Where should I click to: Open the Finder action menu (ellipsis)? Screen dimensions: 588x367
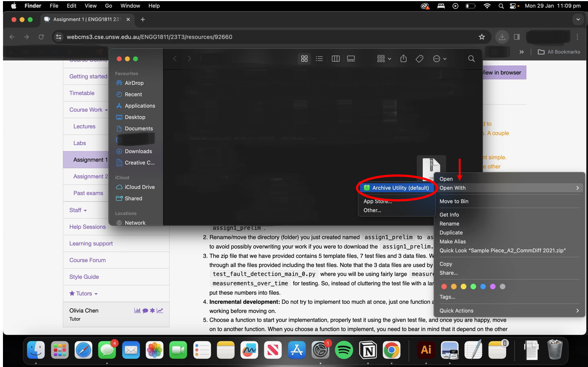point(440,59)
